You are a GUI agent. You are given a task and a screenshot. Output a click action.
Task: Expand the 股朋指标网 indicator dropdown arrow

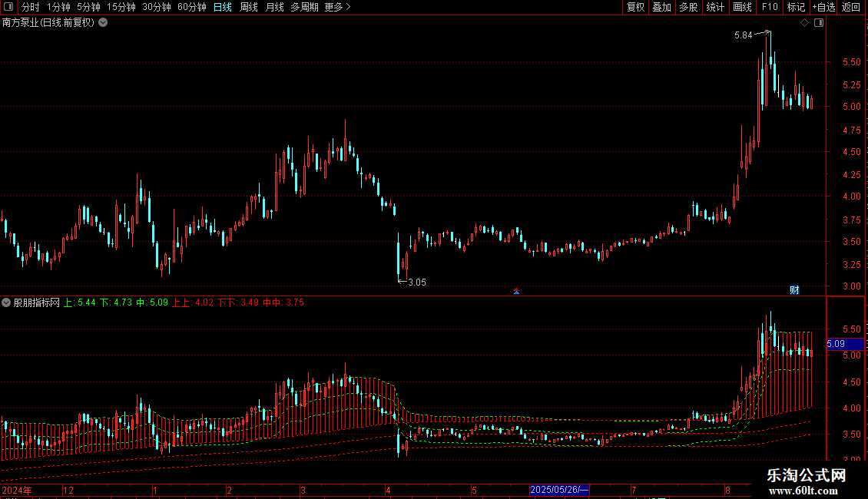[6, 302]
